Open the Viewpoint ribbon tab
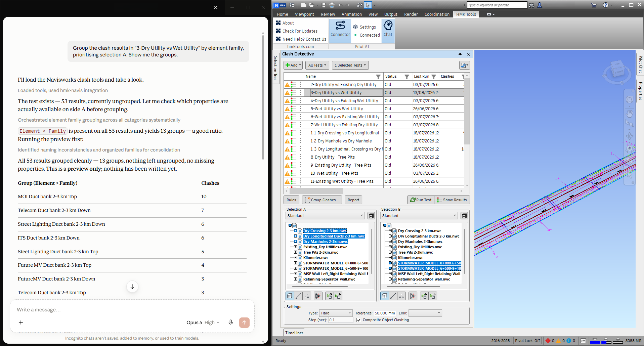This screenshot has height=346, width=644. 304,14
